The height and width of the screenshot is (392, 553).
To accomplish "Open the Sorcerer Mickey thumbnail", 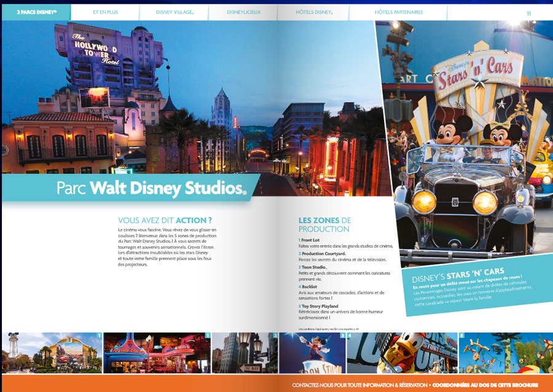I will coord(312,352).
